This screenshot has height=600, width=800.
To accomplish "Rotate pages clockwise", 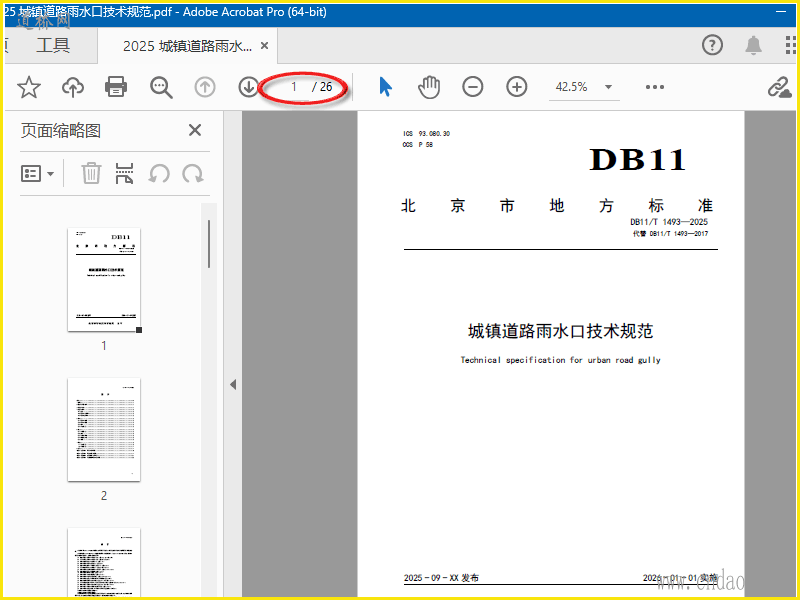I will click(x=193, y=173).
